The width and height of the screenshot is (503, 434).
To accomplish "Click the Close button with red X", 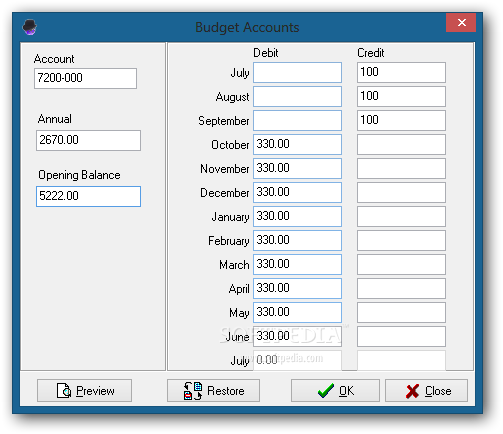I will (427, 390).
